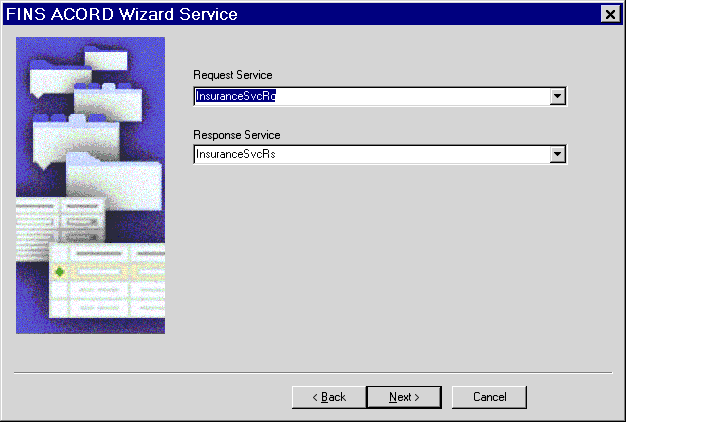Click the Request Service label
The image size is (720, 424).
tap(233, 75)
